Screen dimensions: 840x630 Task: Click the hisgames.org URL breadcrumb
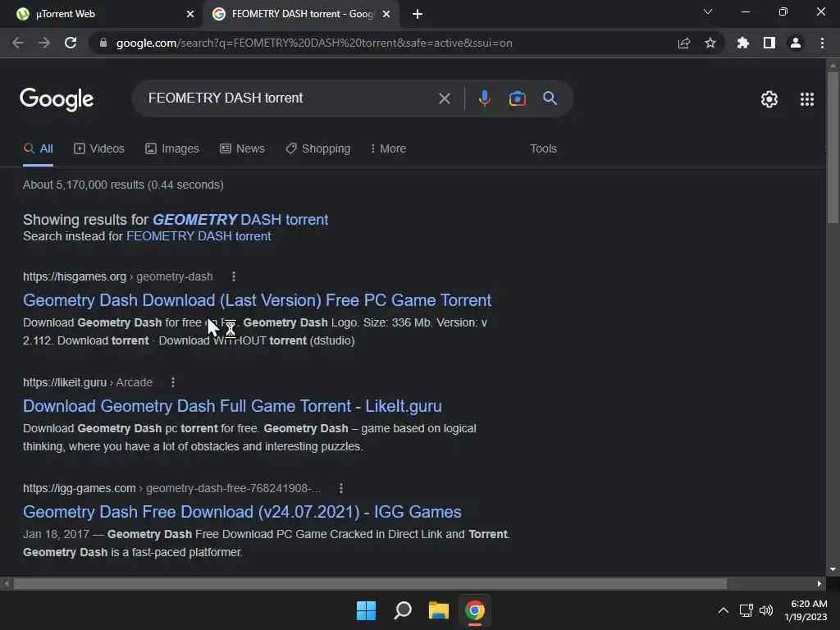click(x=118, y=277)
